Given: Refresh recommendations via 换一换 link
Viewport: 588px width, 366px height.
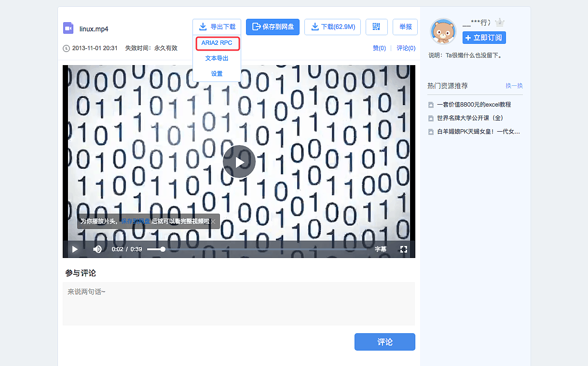Looking at the screenshot, I should pyautogui.click(x=514, y=86).
